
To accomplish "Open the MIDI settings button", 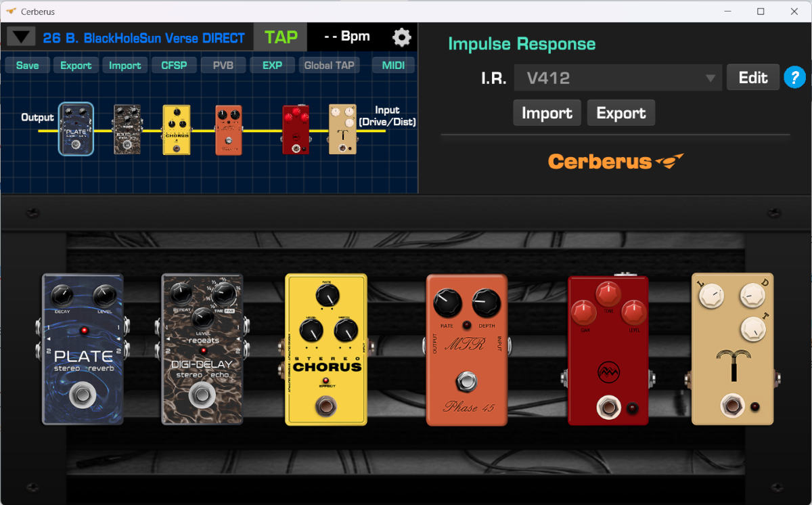I will tap(393, 66).
